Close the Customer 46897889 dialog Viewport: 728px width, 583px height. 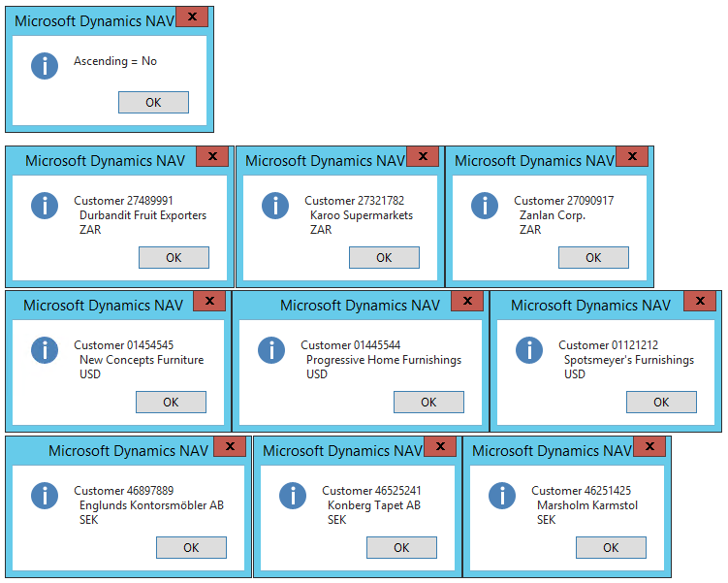point(230,446)
